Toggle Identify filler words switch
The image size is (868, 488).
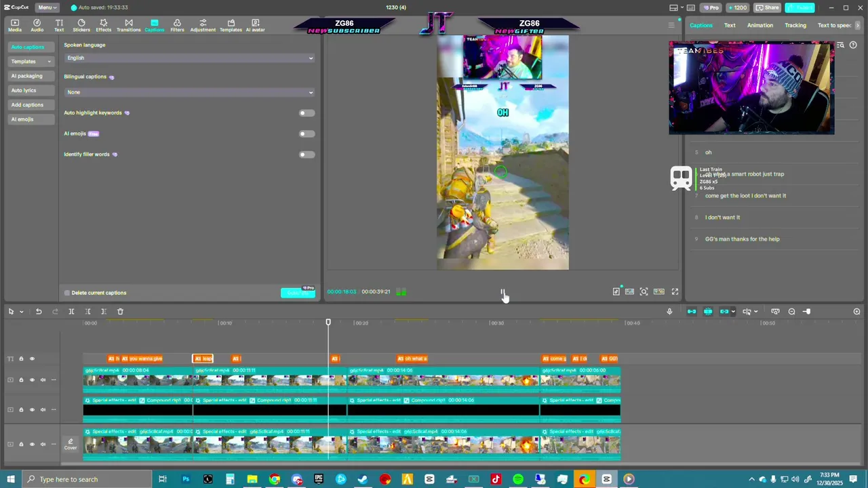coord(307,155)
